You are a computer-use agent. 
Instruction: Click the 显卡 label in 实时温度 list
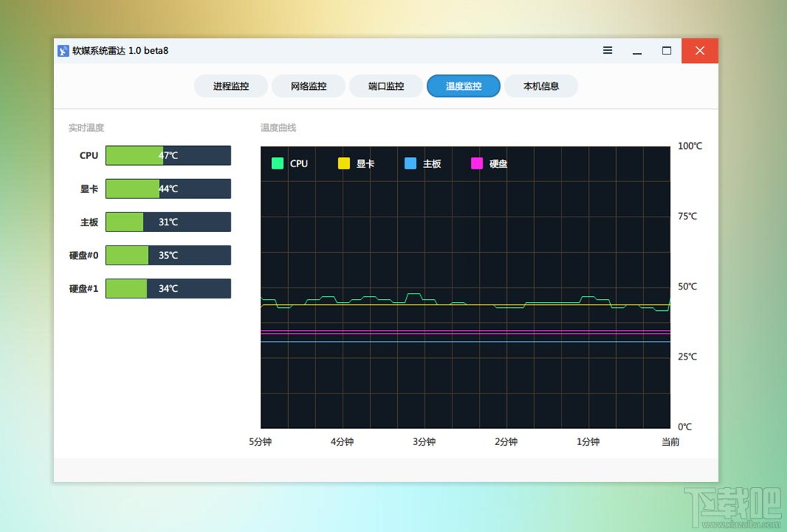coord(89,189)
